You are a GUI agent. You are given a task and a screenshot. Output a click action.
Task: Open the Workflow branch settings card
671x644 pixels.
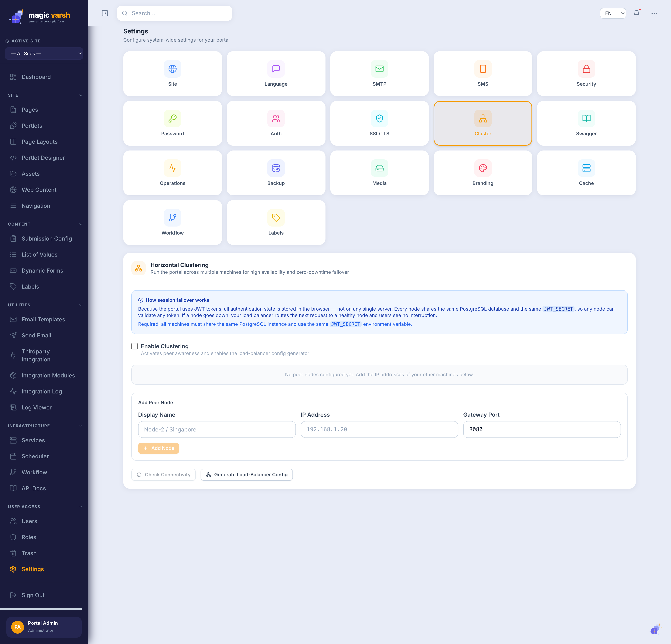point(173,222)
